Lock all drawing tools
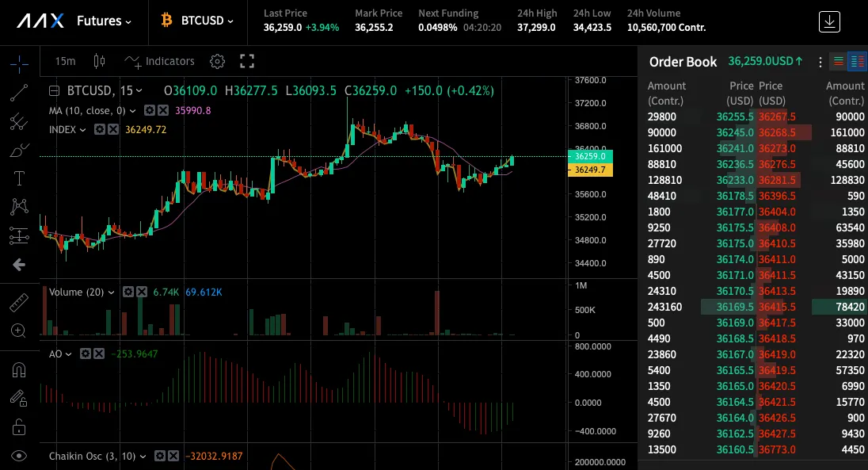868x470 pixels. [x=19, y=427]
